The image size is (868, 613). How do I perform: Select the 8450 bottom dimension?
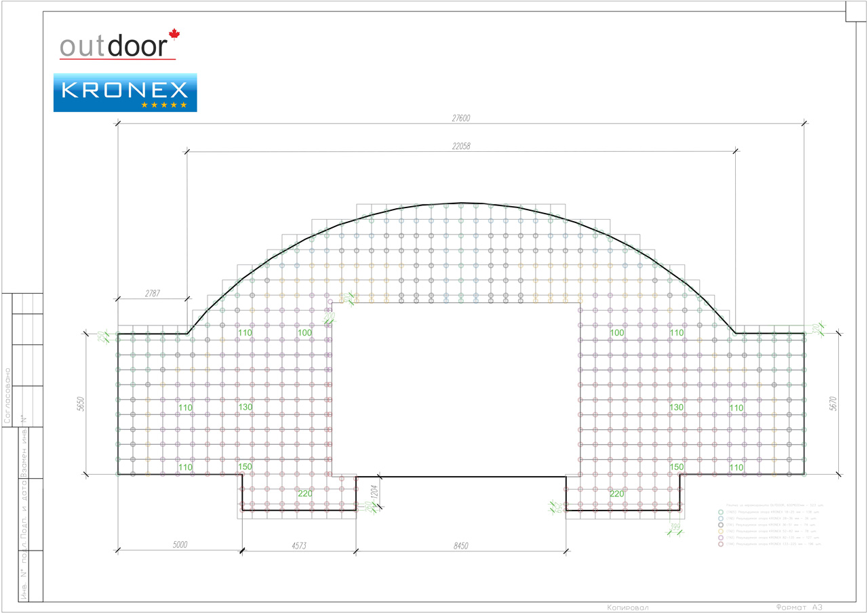461,545
